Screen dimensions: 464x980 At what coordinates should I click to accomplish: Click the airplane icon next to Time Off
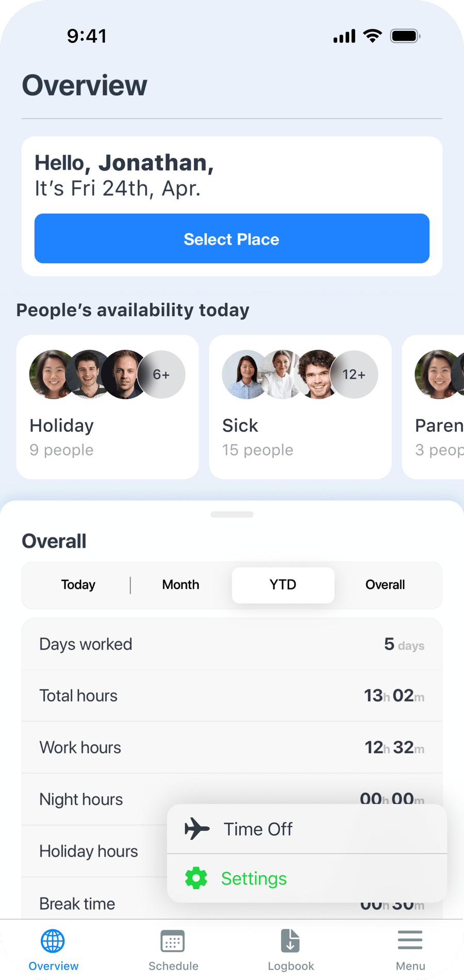pyautogui.click(x=197, y=829)
